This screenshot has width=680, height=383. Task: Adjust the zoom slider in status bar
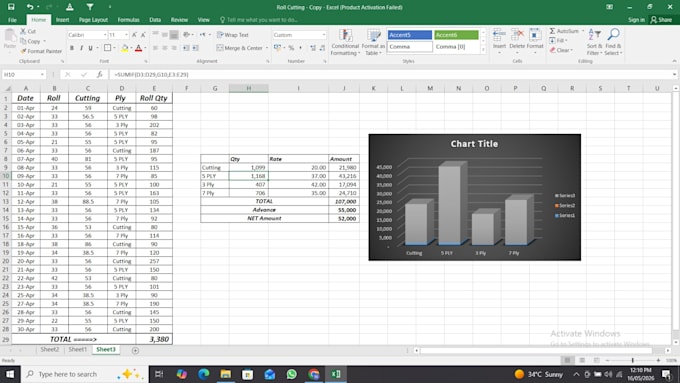[633, 360]
